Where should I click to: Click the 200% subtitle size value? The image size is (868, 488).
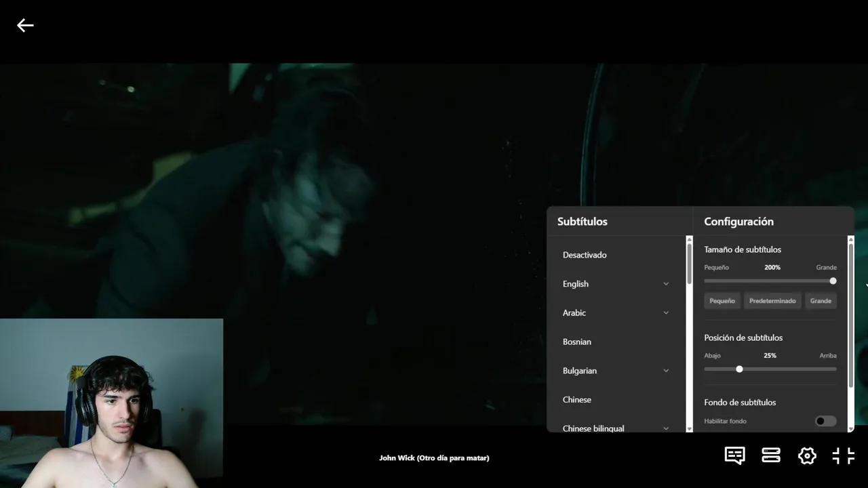click(772, 267)
